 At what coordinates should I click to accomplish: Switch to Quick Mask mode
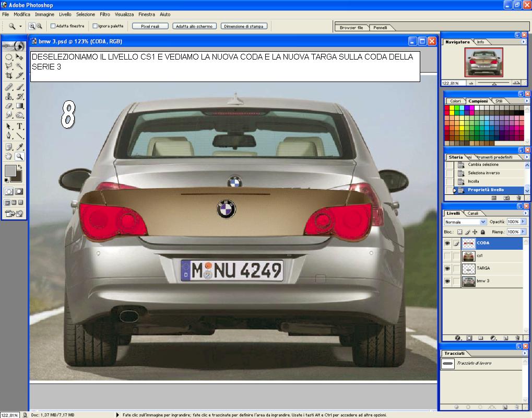19,192
